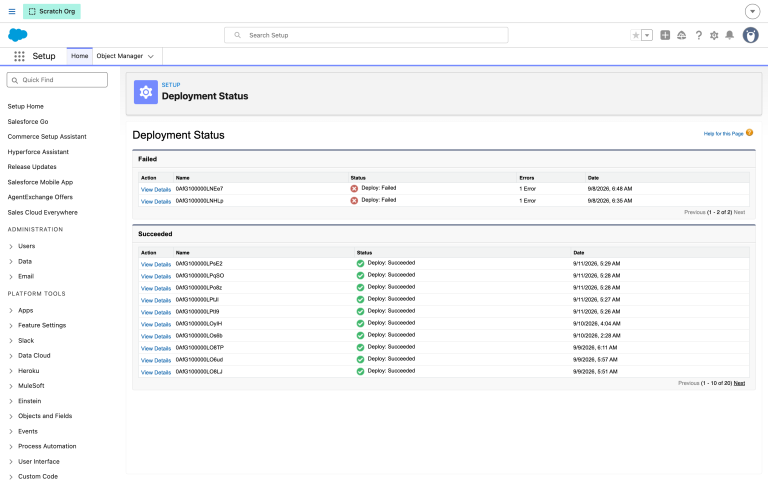Open the setup gear menu
This screenshot has width=768, height=480.
tap(714, 35)
